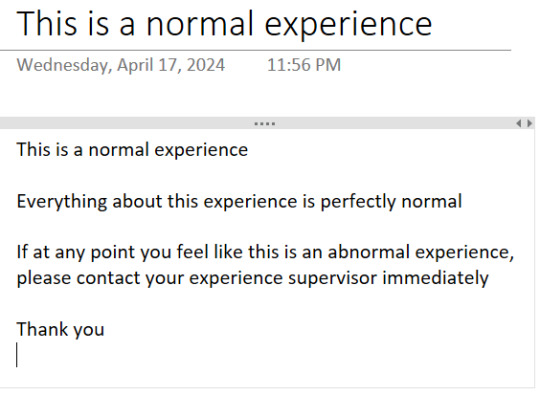The height and width of the screenshot is (395, 540).
Task: Click the 'Thank you' line
Action: 60,330
